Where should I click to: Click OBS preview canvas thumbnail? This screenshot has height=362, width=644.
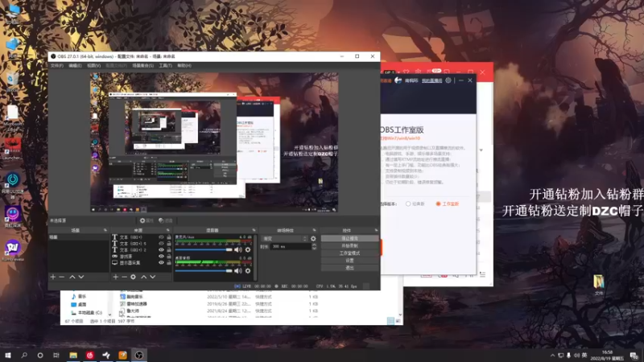(214, 142)
